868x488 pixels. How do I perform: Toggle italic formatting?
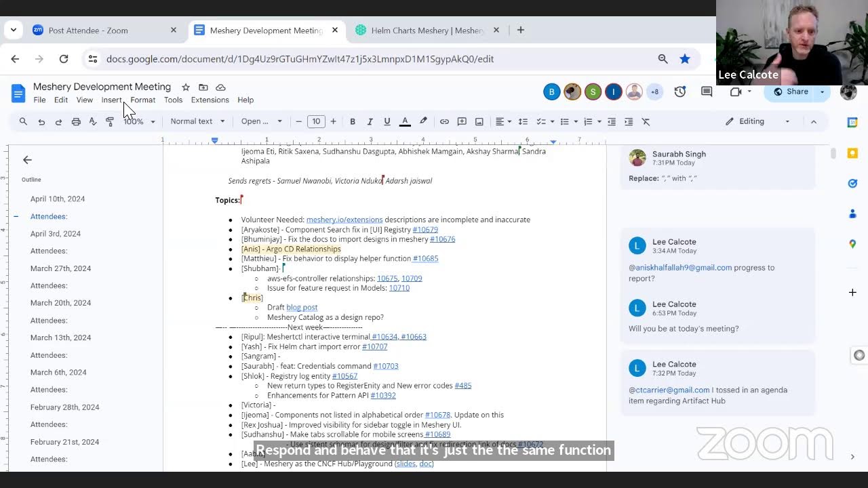(370, 121)
